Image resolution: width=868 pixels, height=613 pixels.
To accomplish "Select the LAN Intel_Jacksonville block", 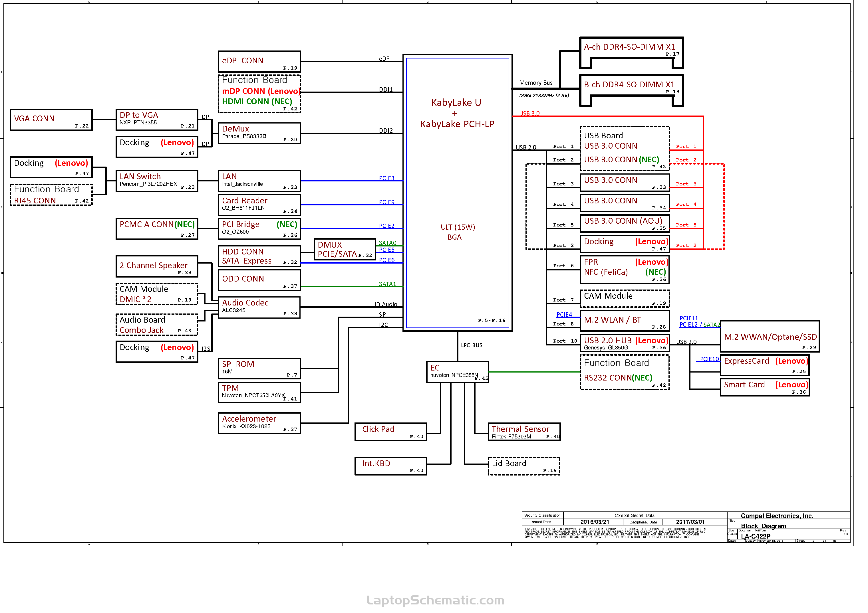I will click(259, 181).
